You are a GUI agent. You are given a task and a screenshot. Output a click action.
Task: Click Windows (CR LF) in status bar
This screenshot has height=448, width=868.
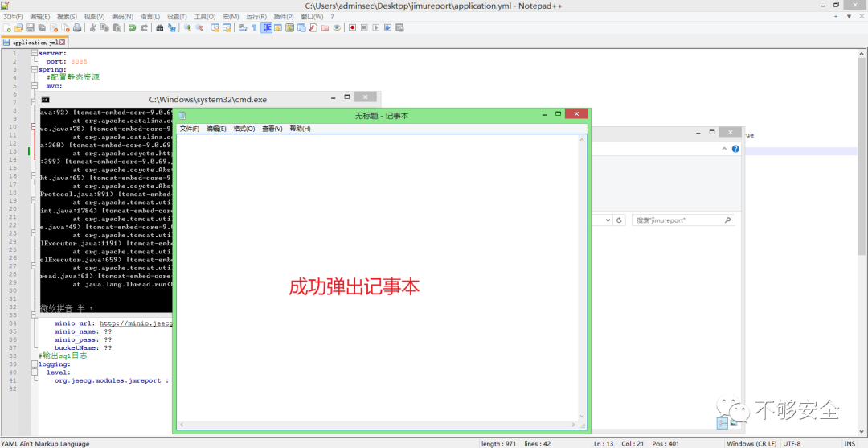[x=751, y=443]
